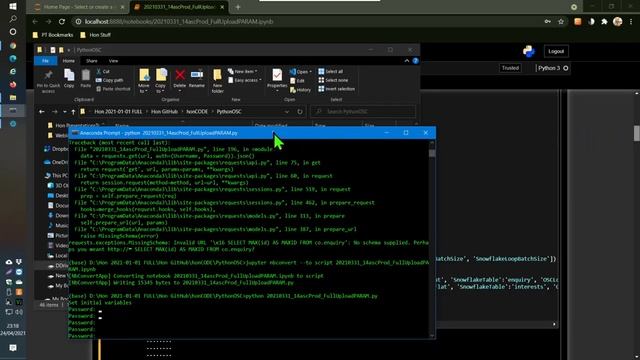Open the Copy to dropdown
Screen dimensions: 640x360
161,81
